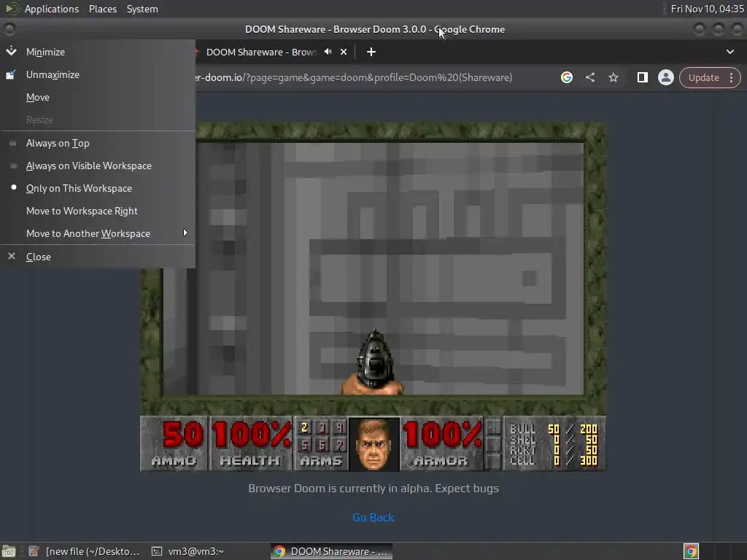Click the address bar URL
The height and width of the screenshot is (560, 747).
point(354,77)
